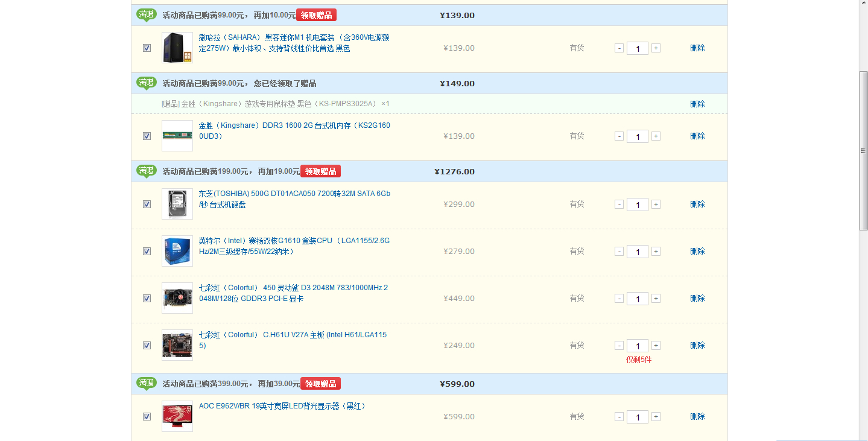Screen dimensions: 868x441
Task: Click the AOC monitor quantity field
Action: [x=638, y=417]
